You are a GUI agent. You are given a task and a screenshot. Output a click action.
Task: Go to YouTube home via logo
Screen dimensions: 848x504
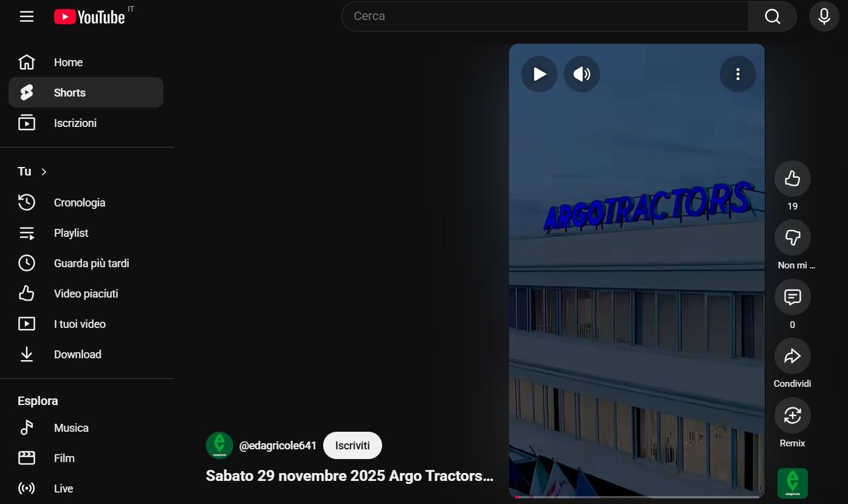[x=89, y=16]
